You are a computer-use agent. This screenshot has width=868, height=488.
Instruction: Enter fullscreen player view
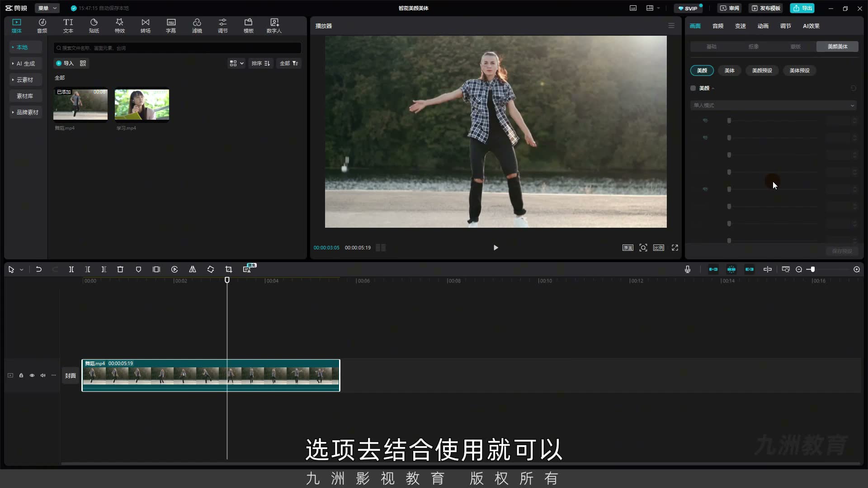(x=675, y=248)
